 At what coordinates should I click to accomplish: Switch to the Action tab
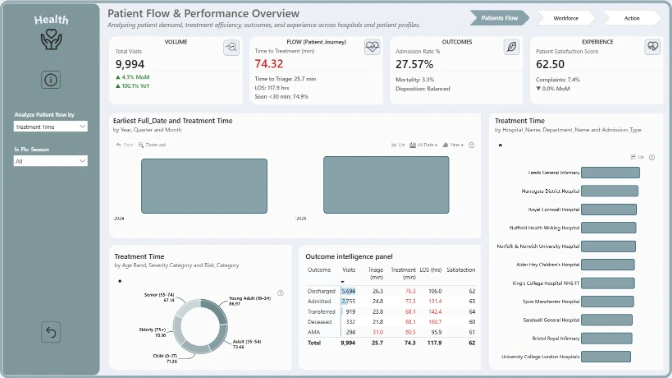[x=632, y=18]
